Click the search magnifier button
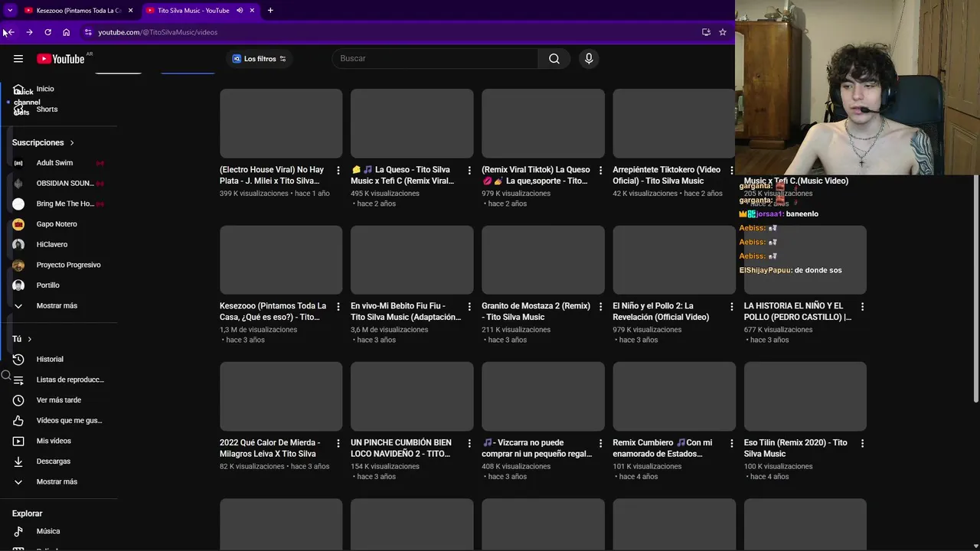The height and width of the screenshot is (551, 980). pos(554,58)
